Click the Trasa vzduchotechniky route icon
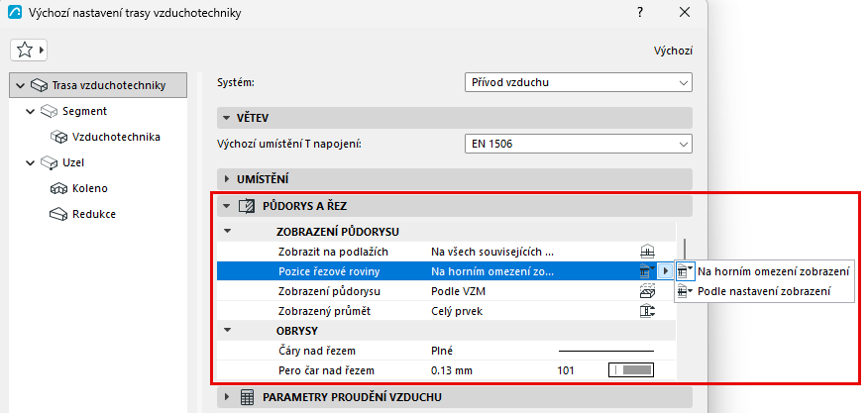The width and height of the screenshot is (868, 413). pos(39,86)
